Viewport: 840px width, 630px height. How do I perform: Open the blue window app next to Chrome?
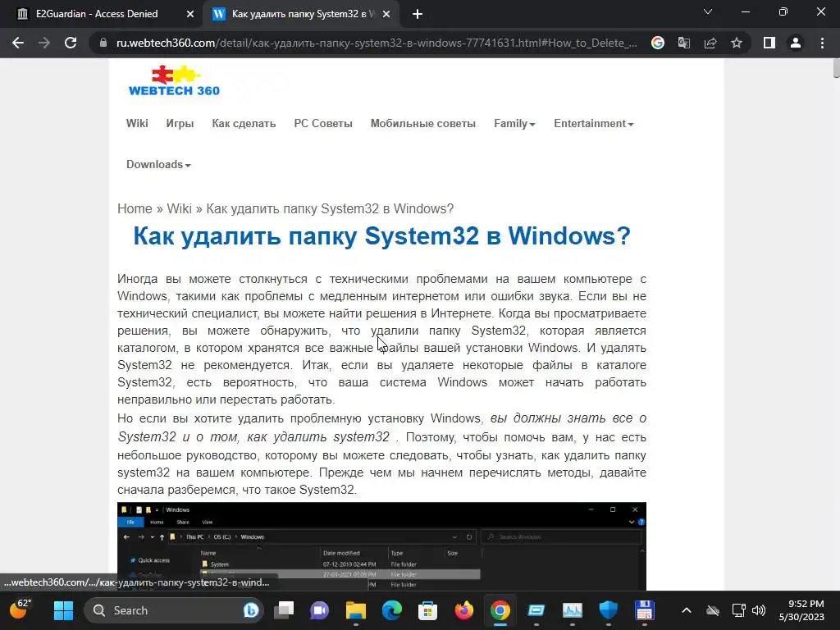coord(536,610)
